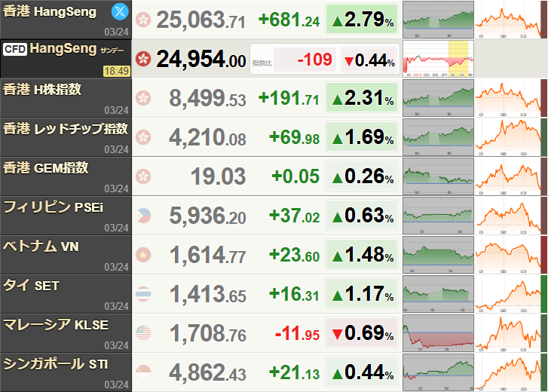Click the X (Twitter) icon beside HangSeng
Viewport: 548px width, 392px height.
coord(120,12)
